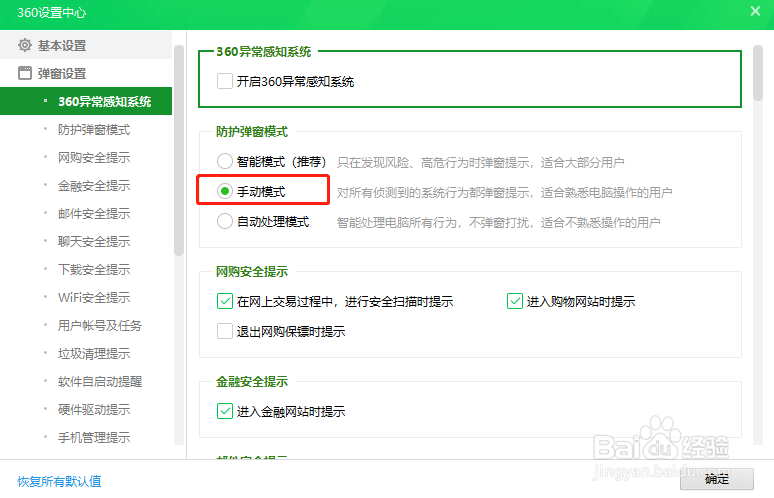This screenshot has height=498, width=774.
Task: Click the 对所有侦测到的系统行为都弹窗提示 description
Action: point(504,192)
